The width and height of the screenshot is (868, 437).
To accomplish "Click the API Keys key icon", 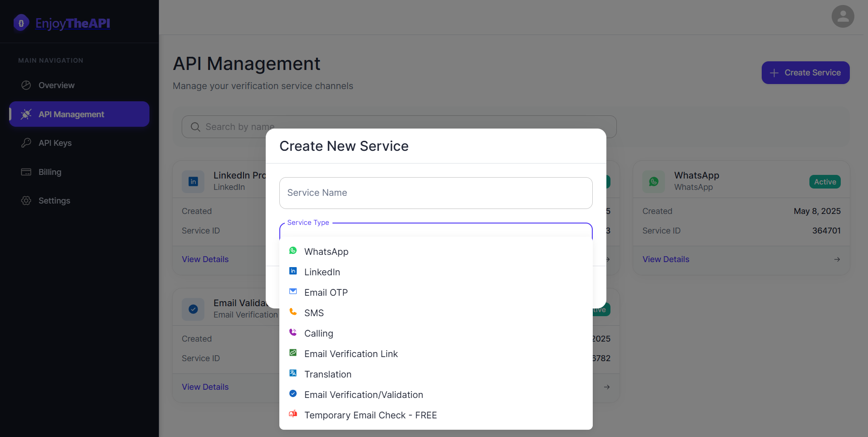I will click(26, 143).
